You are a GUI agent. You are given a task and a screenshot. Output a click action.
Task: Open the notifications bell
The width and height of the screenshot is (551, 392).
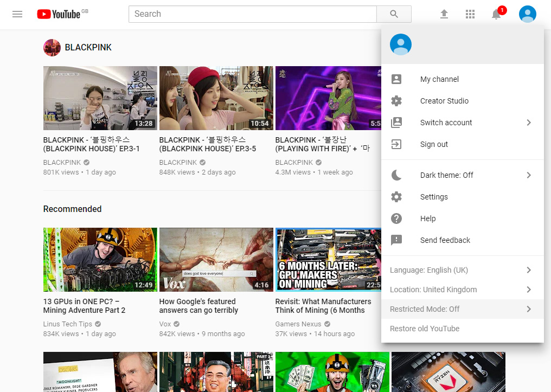[x=496, y=14]
